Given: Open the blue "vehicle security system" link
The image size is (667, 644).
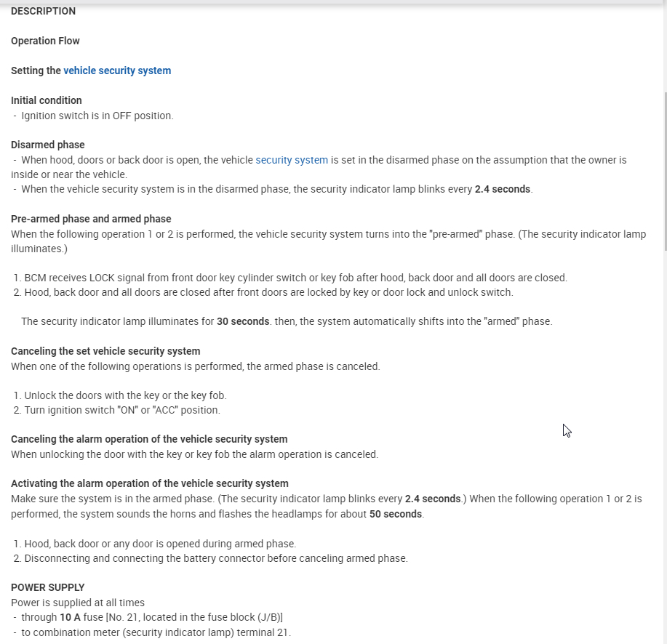Looking at the screenshot, I should coord(117,71).
